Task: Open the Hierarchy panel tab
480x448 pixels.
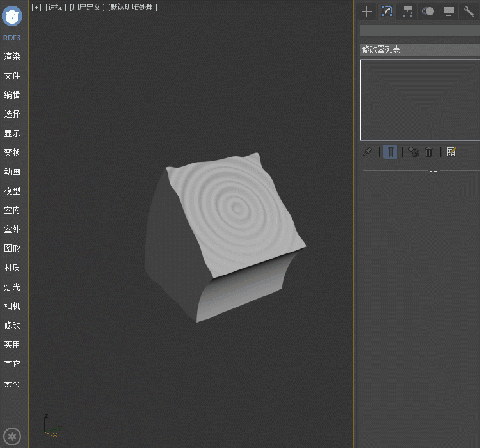Action: coord(407,12)
